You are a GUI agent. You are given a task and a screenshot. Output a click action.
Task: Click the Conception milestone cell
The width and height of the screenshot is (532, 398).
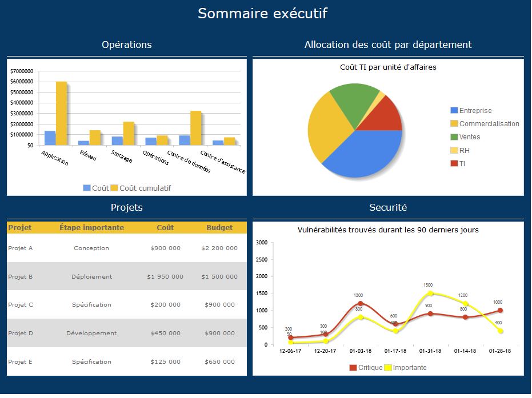coord(91,248)
